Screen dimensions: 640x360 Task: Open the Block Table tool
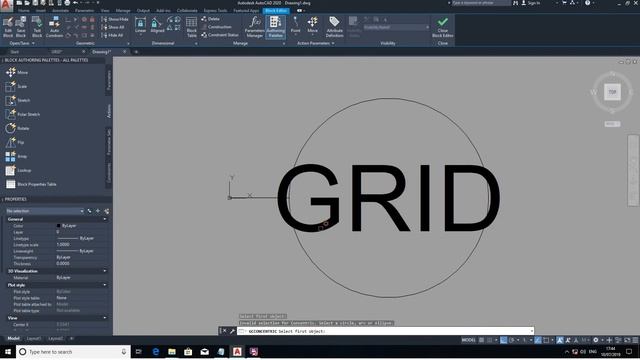point(191,27)
